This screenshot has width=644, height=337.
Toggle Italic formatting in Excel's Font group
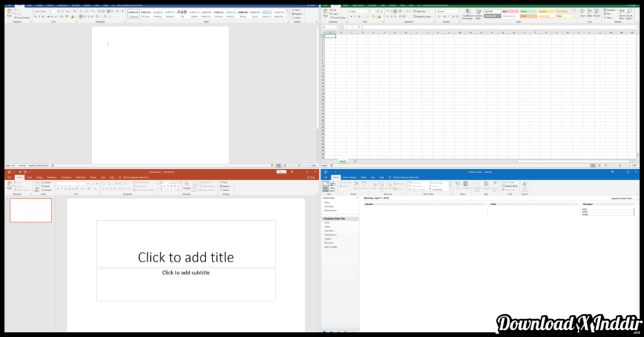pyautogui.click(x=356, y=17)
